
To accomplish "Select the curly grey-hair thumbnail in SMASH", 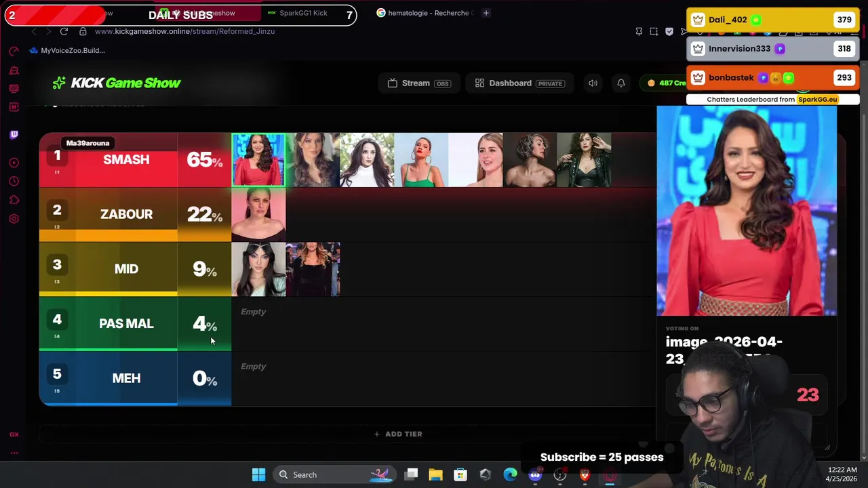I will pos(530,160).
